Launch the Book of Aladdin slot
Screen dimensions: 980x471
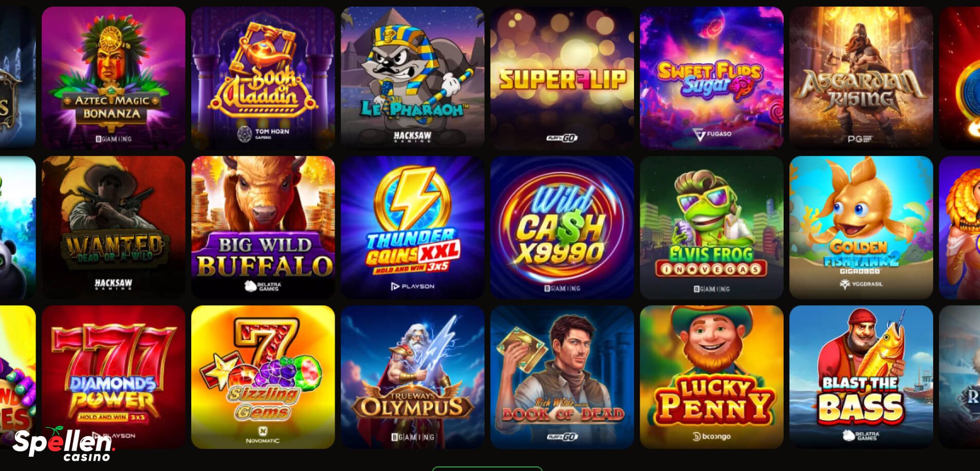[x=263, y=78]
